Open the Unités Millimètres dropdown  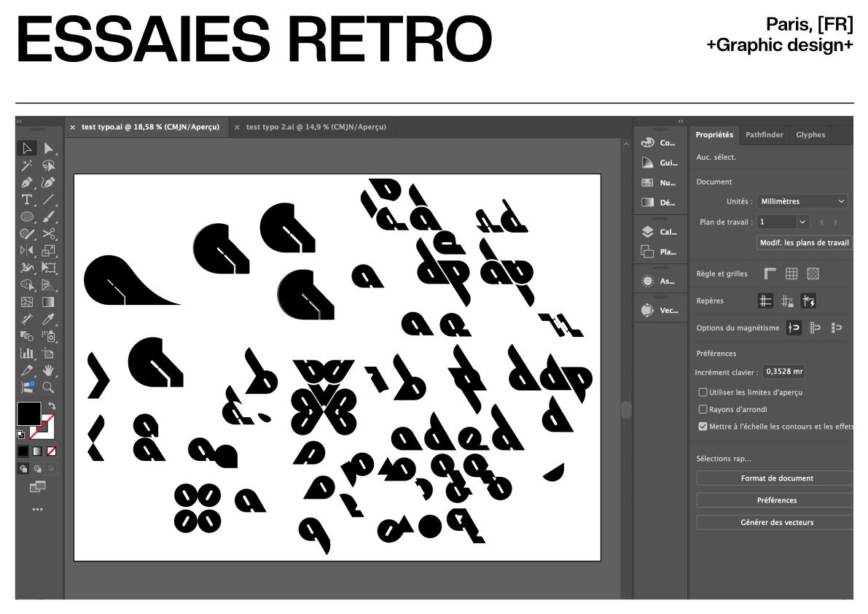coord(802,201)
